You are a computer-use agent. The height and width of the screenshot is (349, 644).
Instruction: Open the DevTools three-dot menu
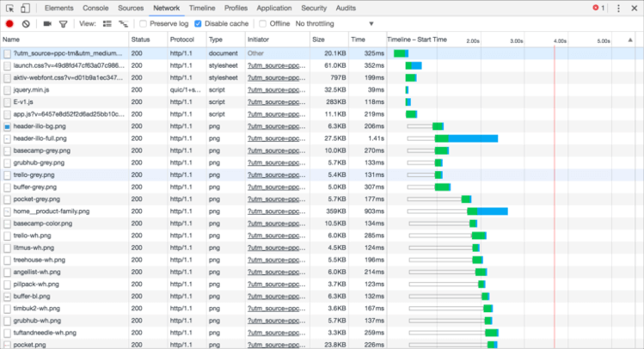(619, 8)
